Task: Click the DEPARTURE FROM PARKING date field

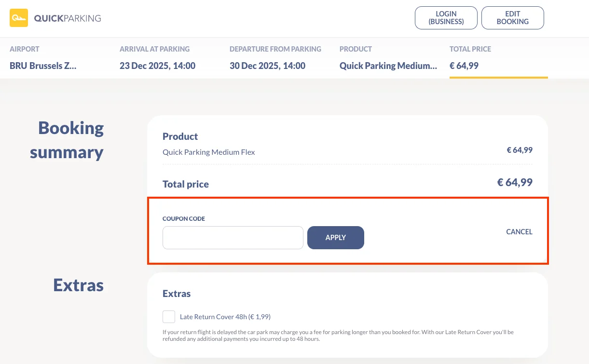Action: [x=267, y=66]
